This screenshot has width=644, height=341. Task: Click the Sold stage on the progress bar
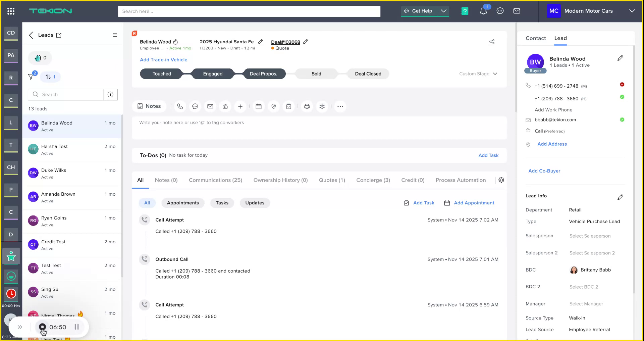316,74
